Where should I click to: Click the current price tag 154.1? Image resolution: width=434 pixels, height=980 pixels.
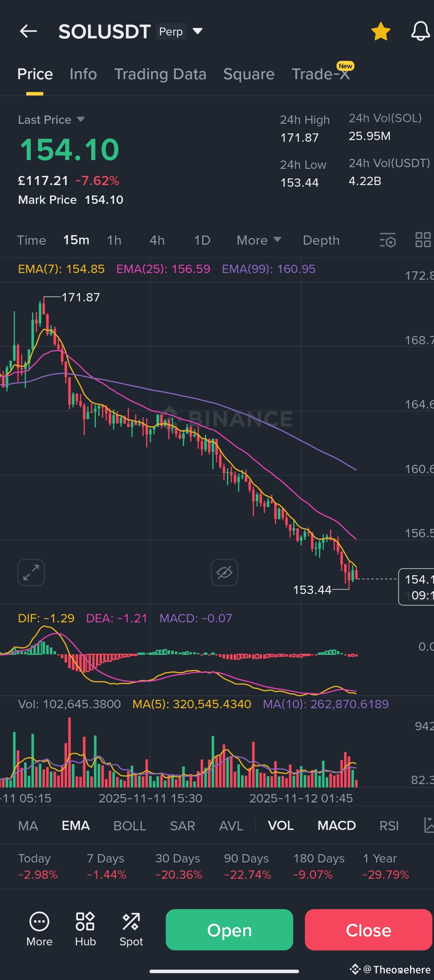tap(417, 587)
